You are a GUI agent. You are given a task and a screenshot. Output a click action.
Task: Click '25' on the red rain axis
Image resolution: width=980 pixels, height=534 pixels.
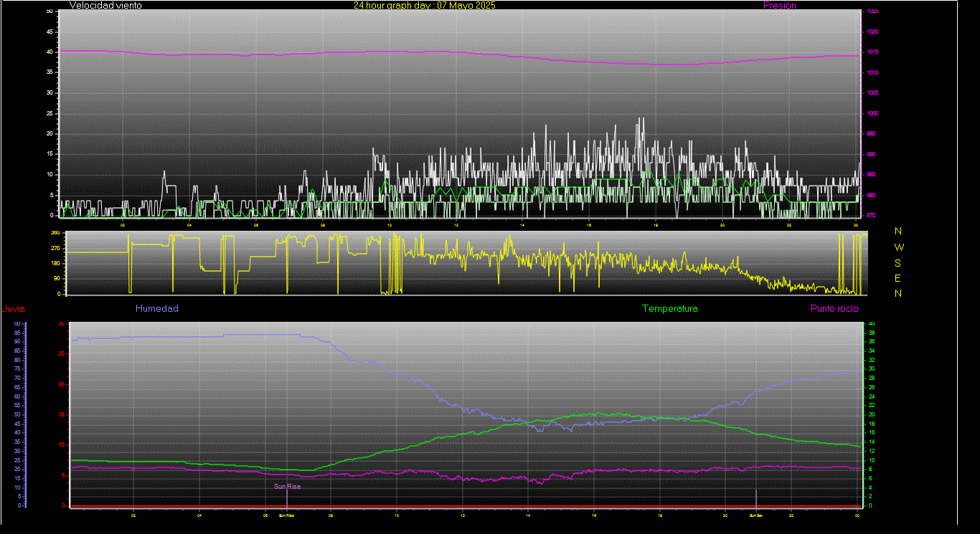click(62, 354)
